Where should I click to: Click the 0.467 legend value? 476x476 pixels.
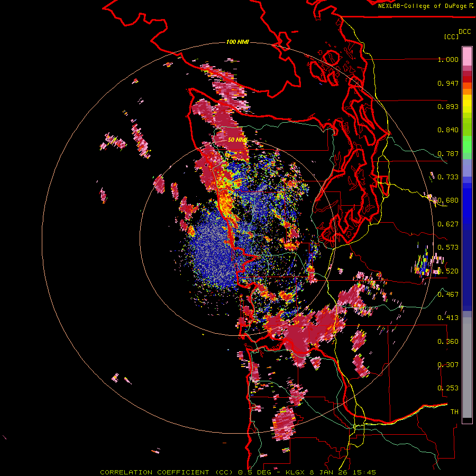pos(448,294)
